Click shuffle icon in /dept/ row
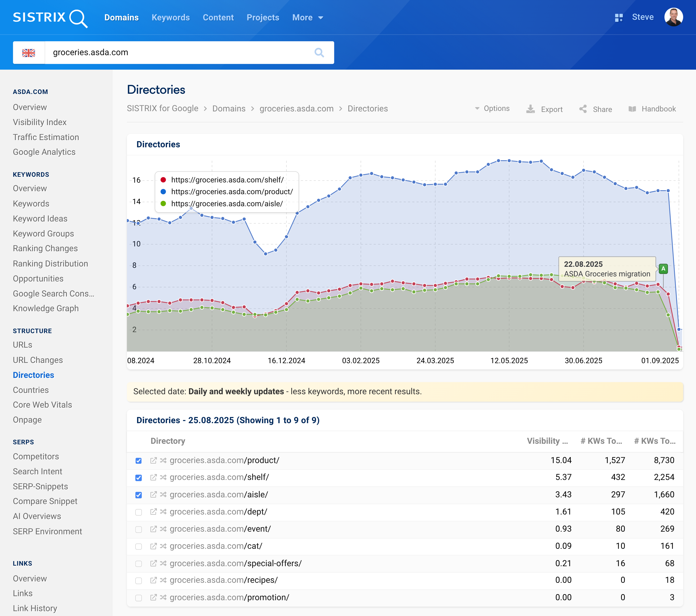Image resolution: width=696 pixels, height=616 pixels. [x=163, y=512]
